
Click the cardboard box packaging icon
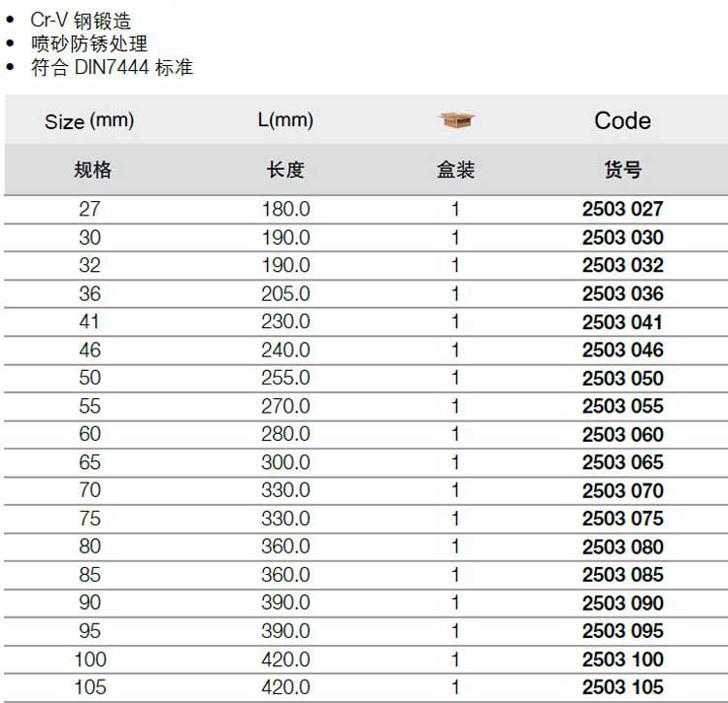click(456, 120)
